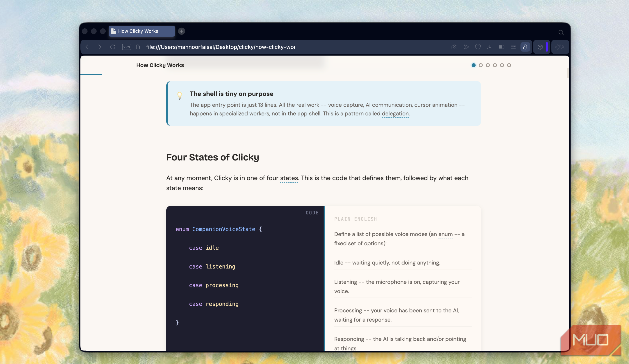Image resolution: width=629 pixels, height=364 pixels.
Task: Click code line 'case responding'
Action: [x=214, y=304]
